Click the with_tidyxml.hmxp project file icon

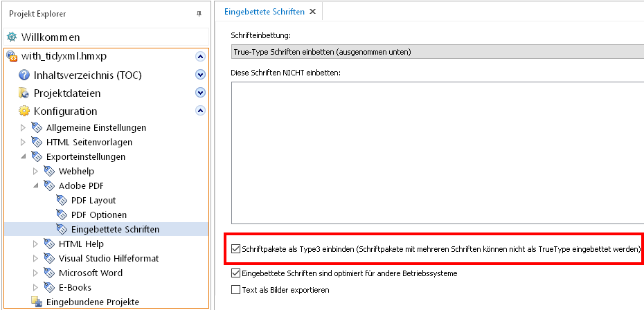click(x=12, y=57)
